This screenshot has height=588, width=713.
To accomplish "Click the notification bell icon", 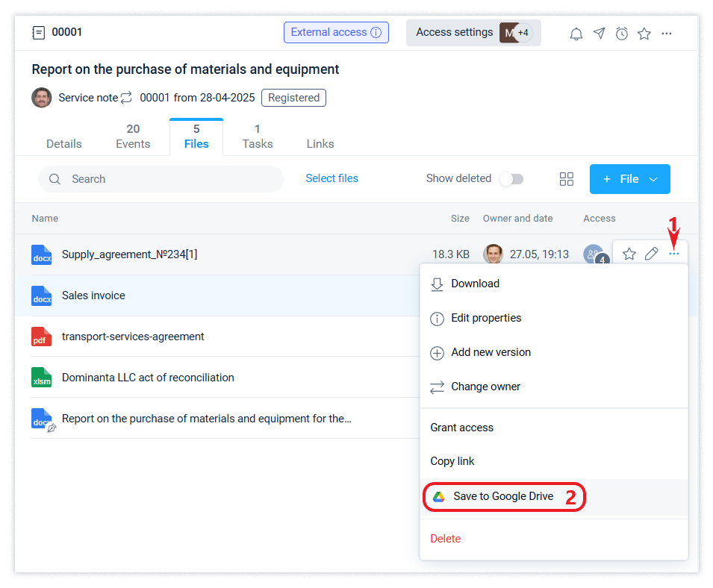I will point(576,34).
